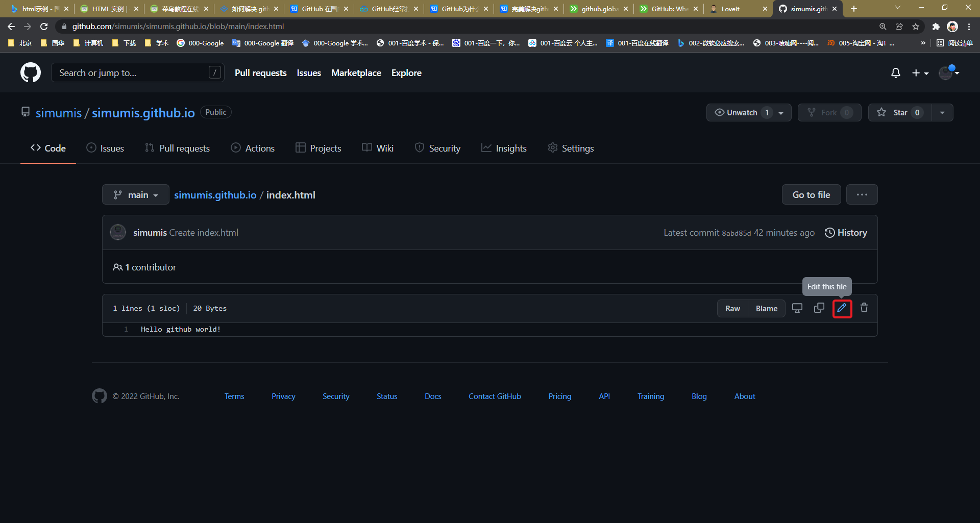Go to GitHub homepage via Octocat logo
Screen dimensions: 980x523
click(x=31, y=73)
